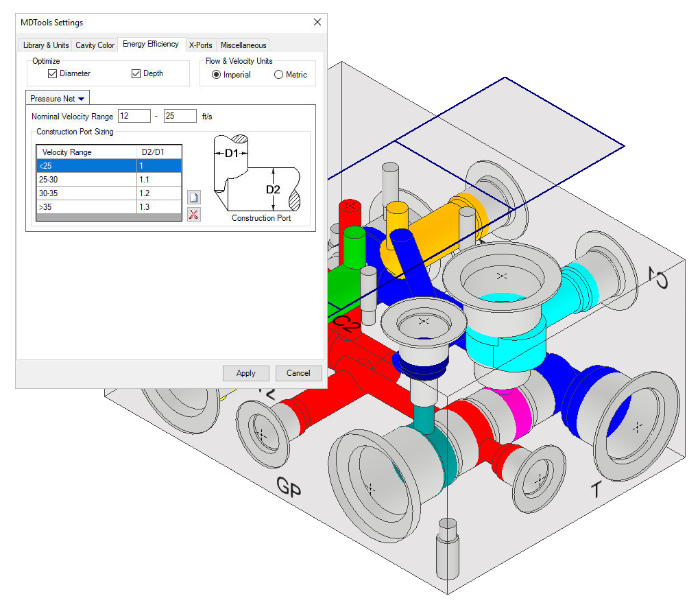Click the Apply button
Screen dimensions: 700x607
click(x=246, y=373)
